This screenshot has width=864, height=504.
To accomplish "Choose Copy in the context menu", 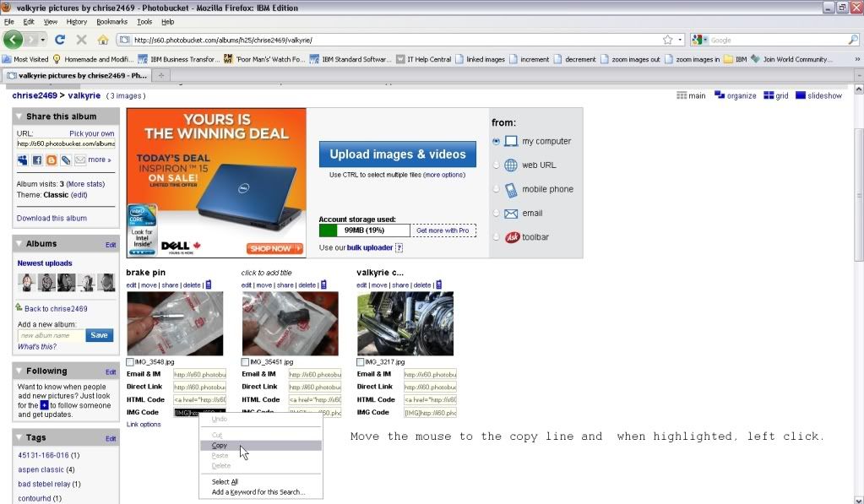I will [261, 445].
